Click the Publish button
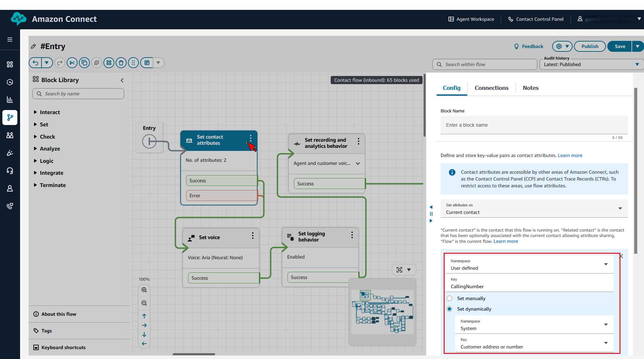Screen dimensions: 644x359 590,46
